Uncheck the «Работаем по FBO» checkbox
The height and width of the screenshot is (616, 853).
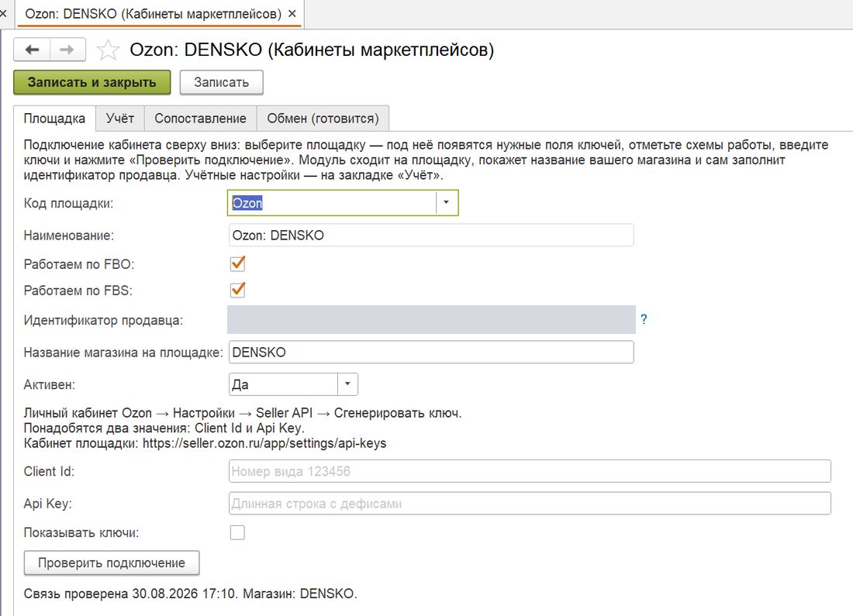pyautogui.click(x=238, y=263)
